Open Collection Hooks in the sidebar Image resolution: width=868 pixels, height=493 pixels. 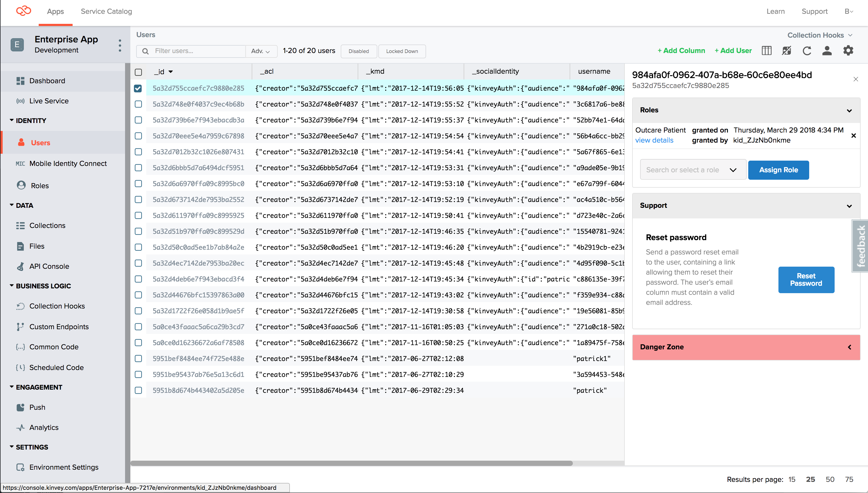pyautogui.click(x=57, y=306)
